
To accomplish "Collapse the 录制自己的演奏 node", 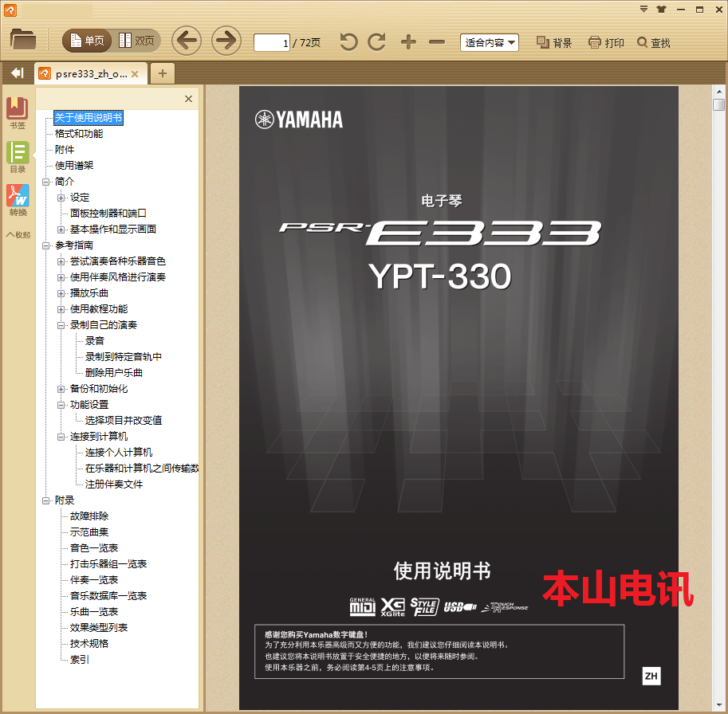I will [61, 326].
